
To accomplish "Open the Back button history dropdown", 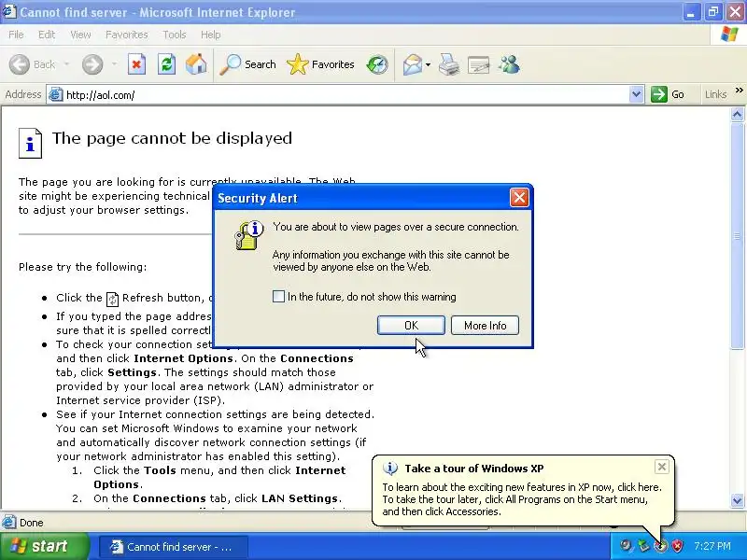I will coord(66,64).
